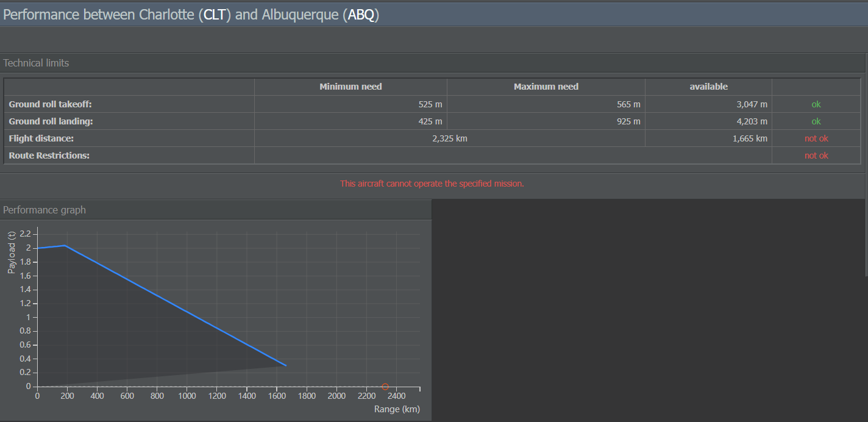The image size is (868, 422).
Task: Click the '0.4' payload axis tick label
Action: (25, 359)
